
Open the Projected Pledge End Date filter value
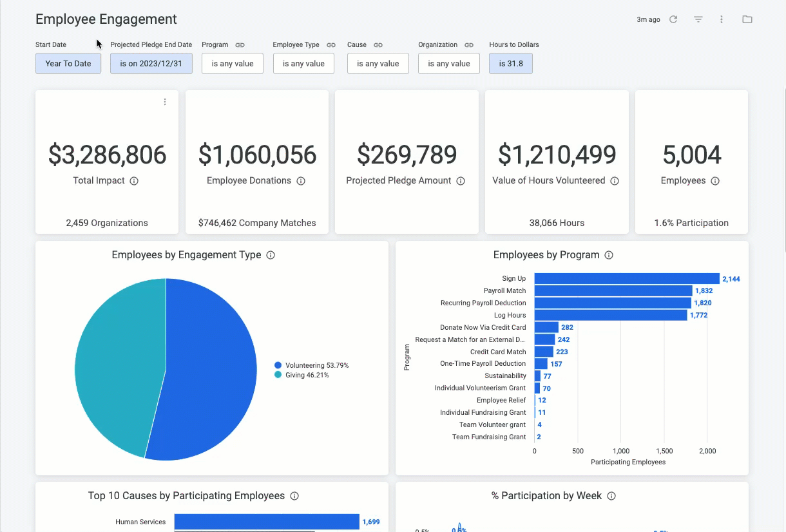click(151, 64)
